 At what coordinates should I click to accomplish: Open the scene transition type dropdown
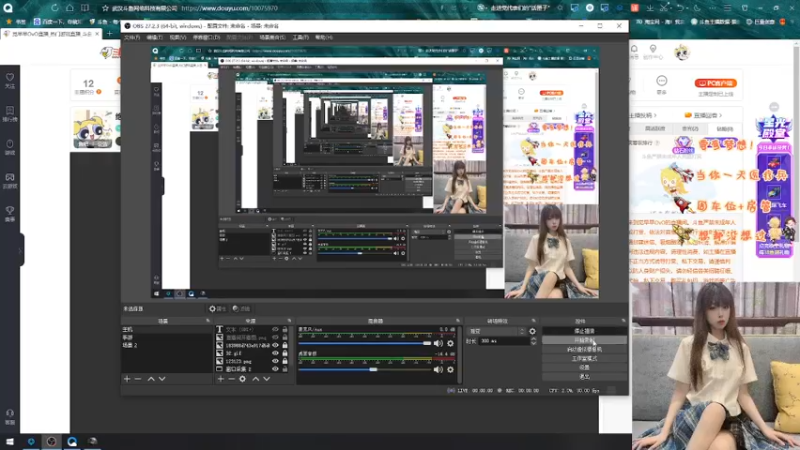496,331
